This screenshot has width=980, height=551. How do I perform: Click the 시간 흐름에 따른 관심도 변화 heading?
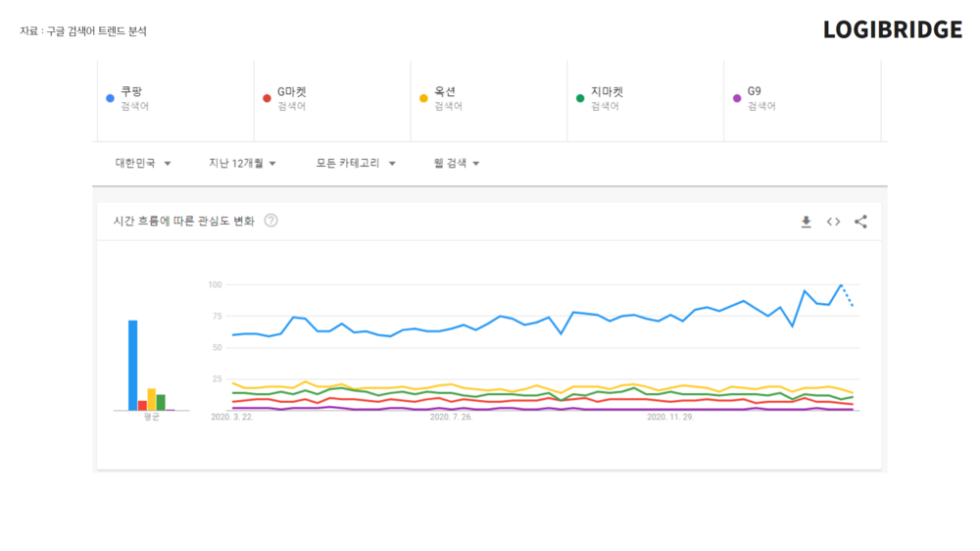[183, 222]
